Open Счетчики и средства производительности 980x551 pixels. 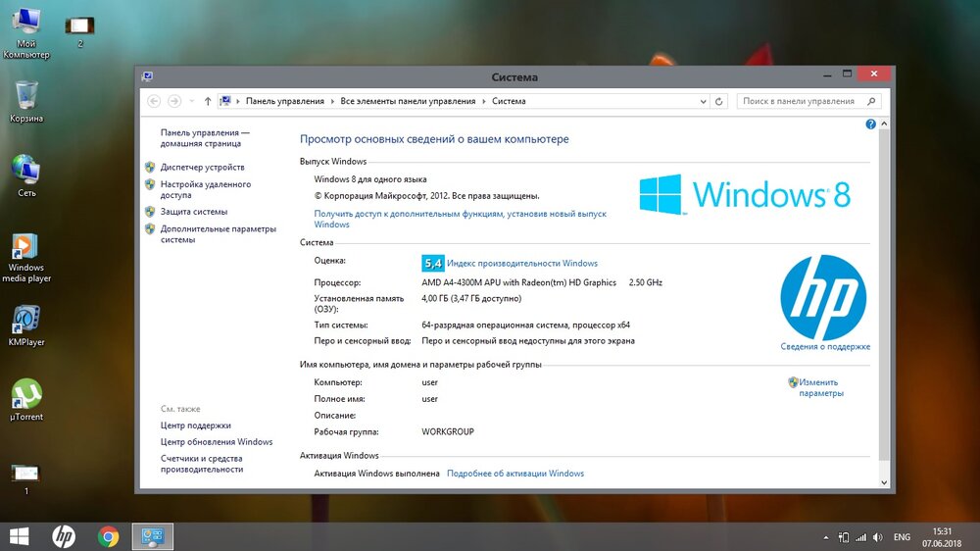click(x=202, y=464)
